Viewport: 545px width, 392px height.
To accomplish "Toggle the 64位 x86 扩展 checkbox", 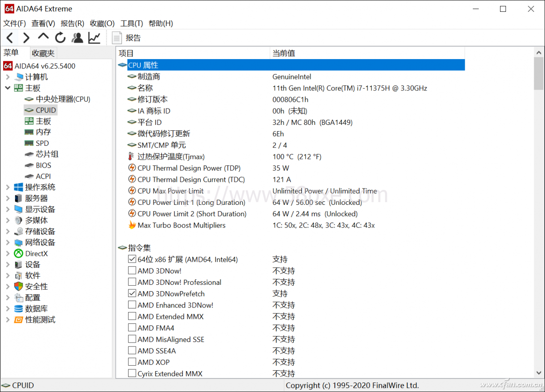I will click(132, 259).
